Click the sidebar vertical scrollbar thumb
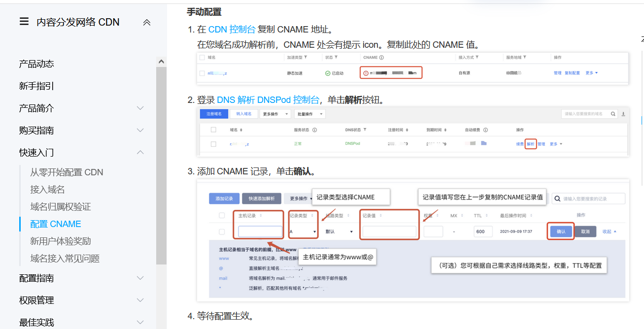Image resolution: width=644 pixels, height=329 pixels. pyautogui.click(x=161, y=165)
